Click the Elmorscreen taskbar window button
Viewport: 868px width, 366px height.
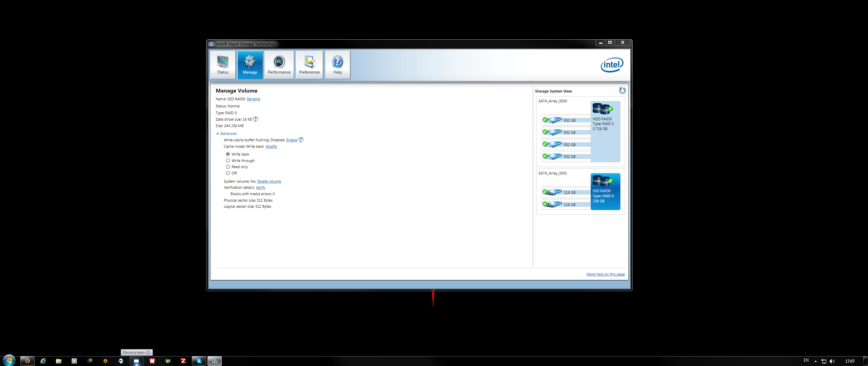point(136,361)
